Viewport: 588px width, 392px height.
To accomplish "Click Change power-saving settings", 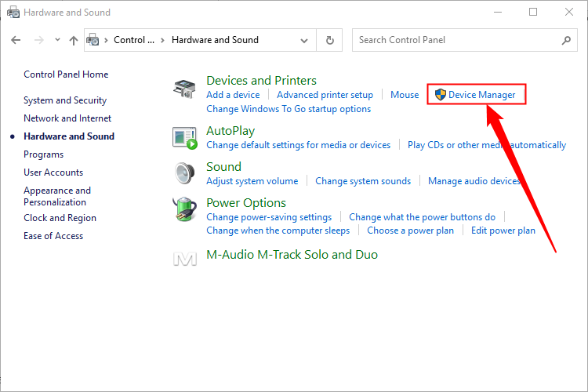I will [x=269, y=217].
